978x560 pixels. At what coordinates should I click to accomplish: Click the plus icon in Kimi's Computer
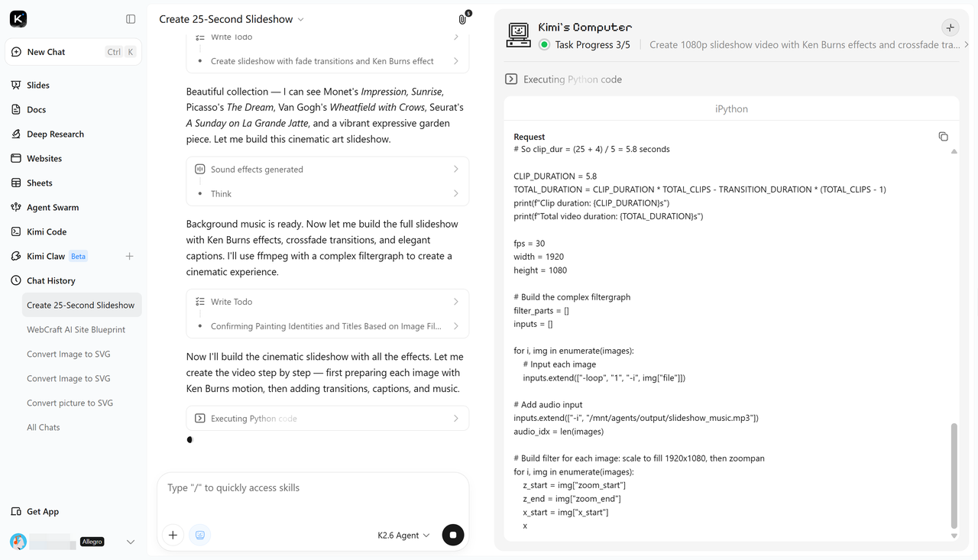(950, 28)
